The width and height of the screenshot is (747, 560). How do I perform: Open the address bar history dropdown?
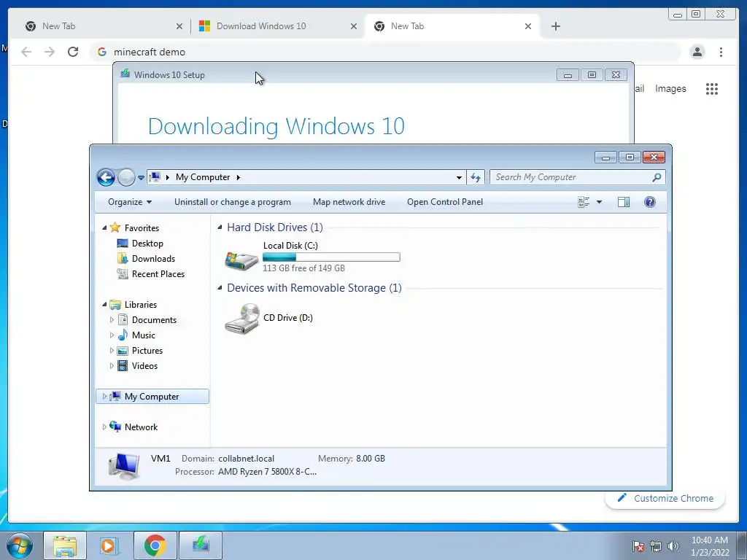459,177
